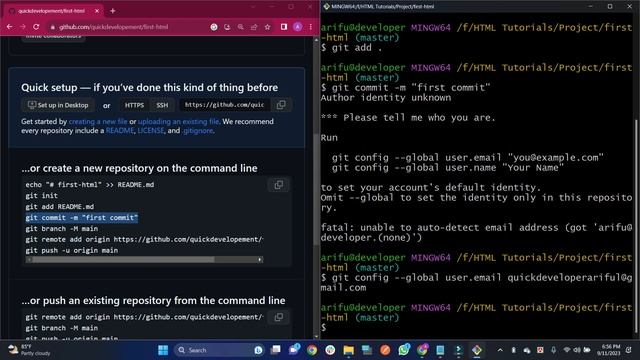Bookmark this page with the star icon
640x360 pixels.
[x=267, y=27]
